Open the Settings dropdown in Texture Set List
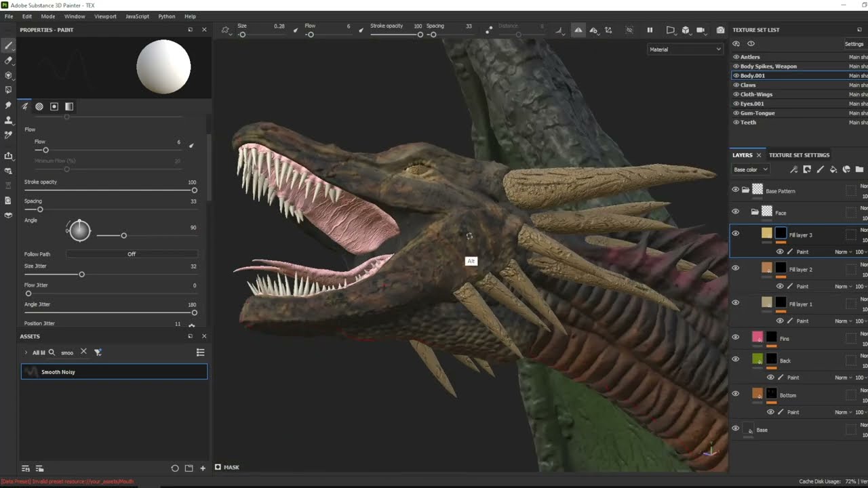This screenshot has height=488, width=868. click(x=854, y=44)
